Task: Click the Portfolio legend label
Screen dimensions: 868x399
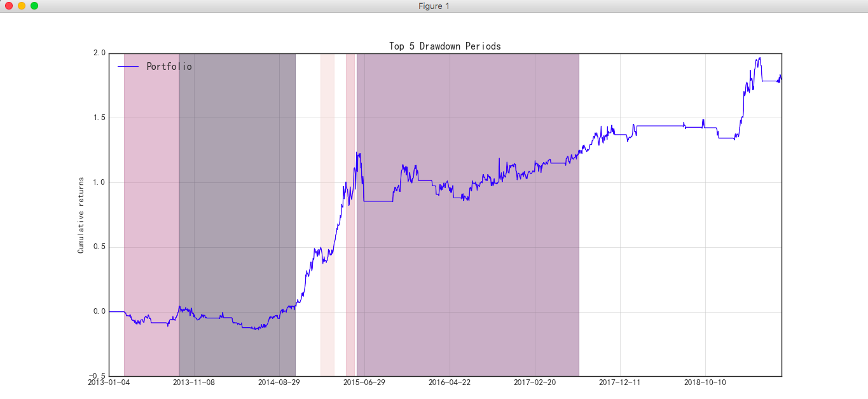Action: [x=169, y=66]
